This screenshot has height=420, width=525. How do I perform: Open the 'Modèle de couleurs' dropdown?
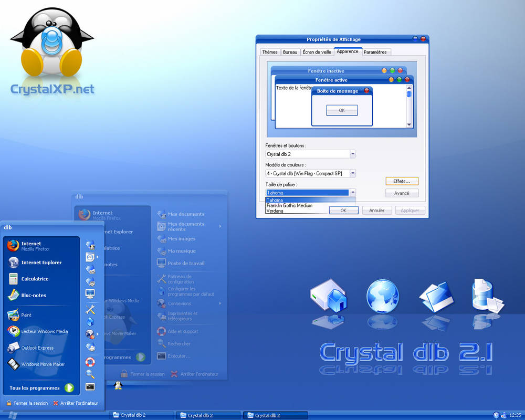point(353,173)
